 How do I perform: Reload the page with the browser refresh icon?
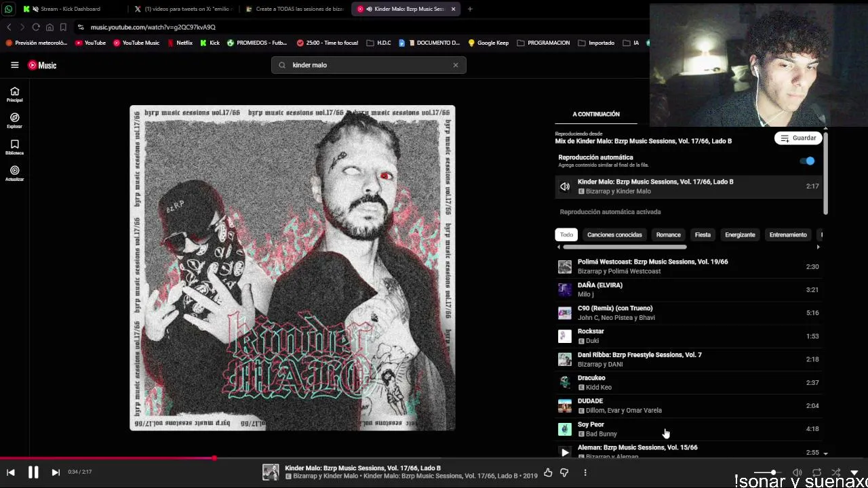point(36,27)
